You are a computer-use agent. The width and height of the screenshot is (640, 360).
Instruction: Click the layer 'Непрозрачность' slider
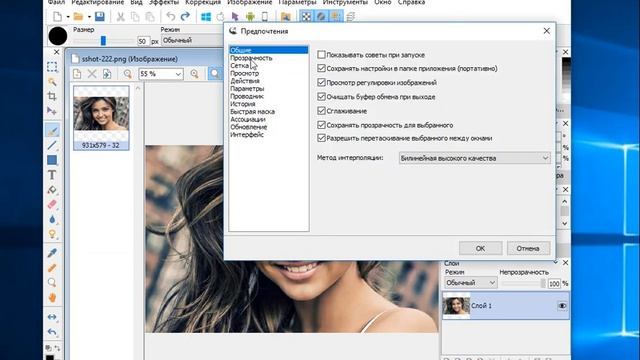pyautogui.click(x=523, y=283)
